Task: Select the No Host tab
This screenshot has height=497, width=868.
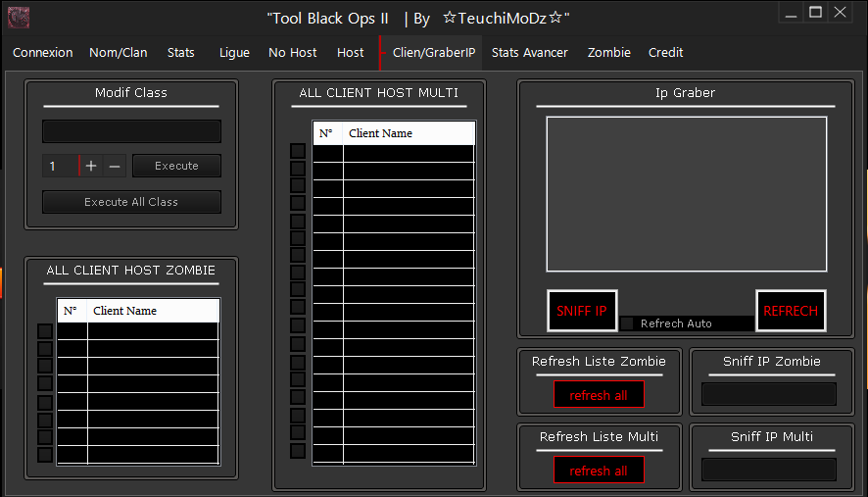Action: click(292, 53)
